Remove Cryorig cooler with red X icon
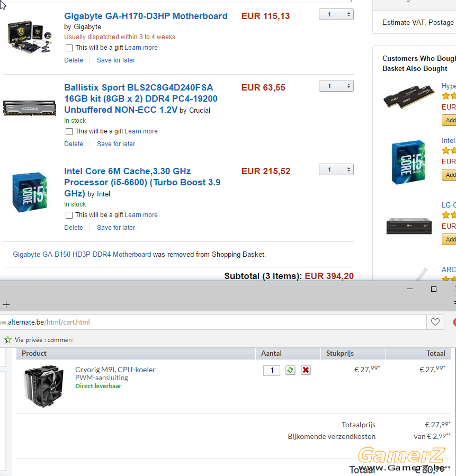Image resolution: width=456 pixels, height=476 pixels. (306, 370)
